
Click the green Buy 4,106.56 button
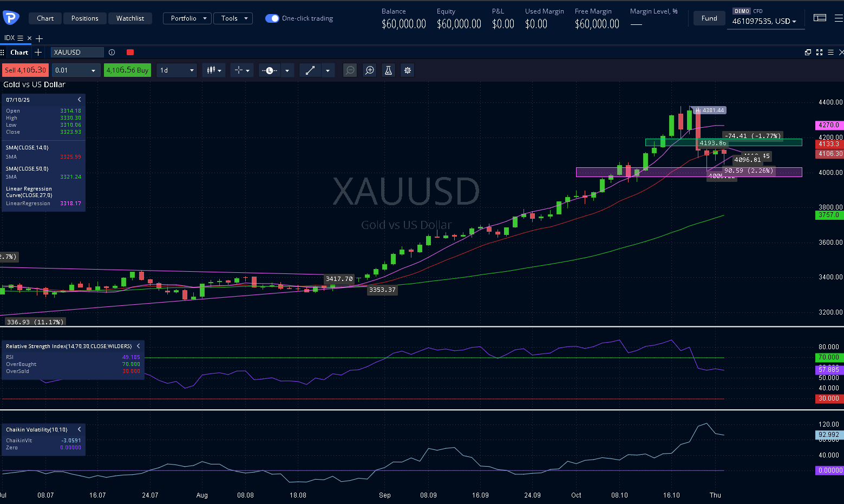click(127, 70)
